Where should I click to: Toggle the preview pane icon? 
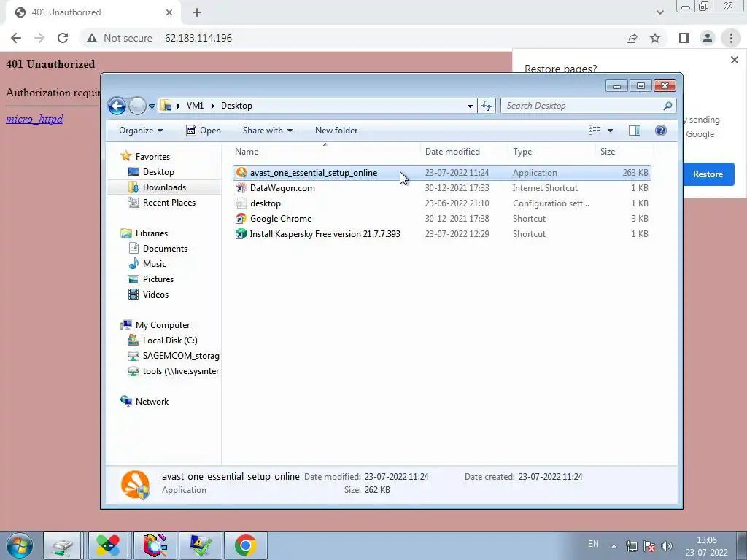[635, 131]
